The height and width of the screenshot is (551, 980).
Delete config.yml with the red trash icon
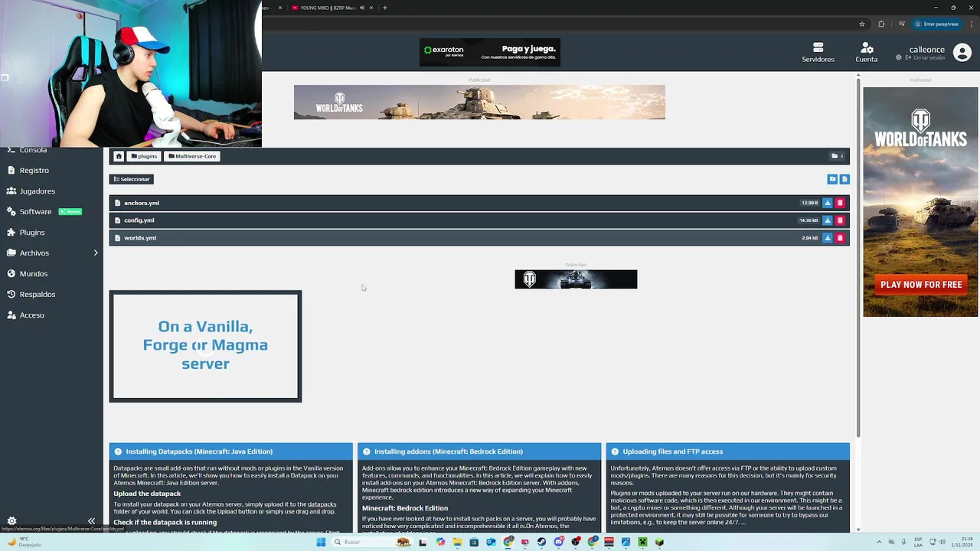(x=840, y=220)
